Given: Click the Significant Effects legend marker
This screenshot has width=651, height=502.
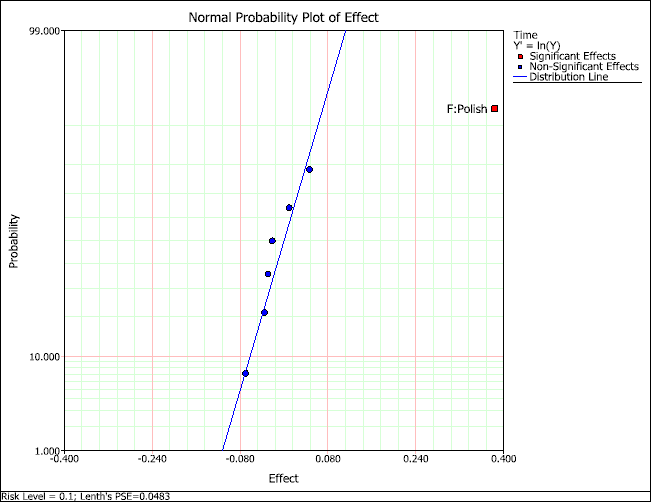Looking at the screenshot, I should (521, 56).
